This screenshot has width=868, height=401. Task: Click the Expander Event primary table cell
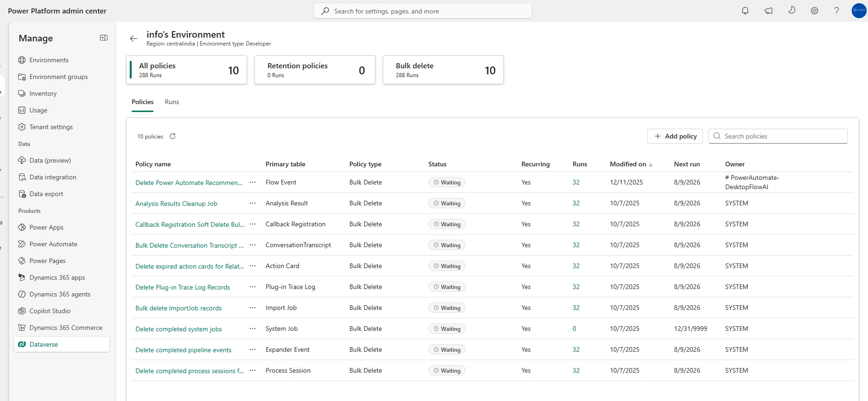[287, 349]
